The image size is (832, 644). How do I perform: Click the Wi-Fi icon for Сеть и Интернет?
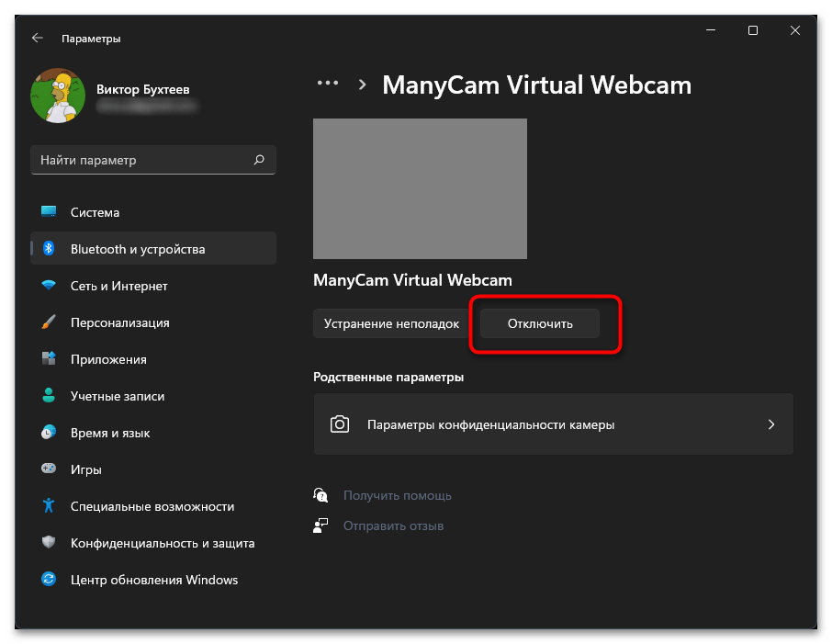coord(49,286)
